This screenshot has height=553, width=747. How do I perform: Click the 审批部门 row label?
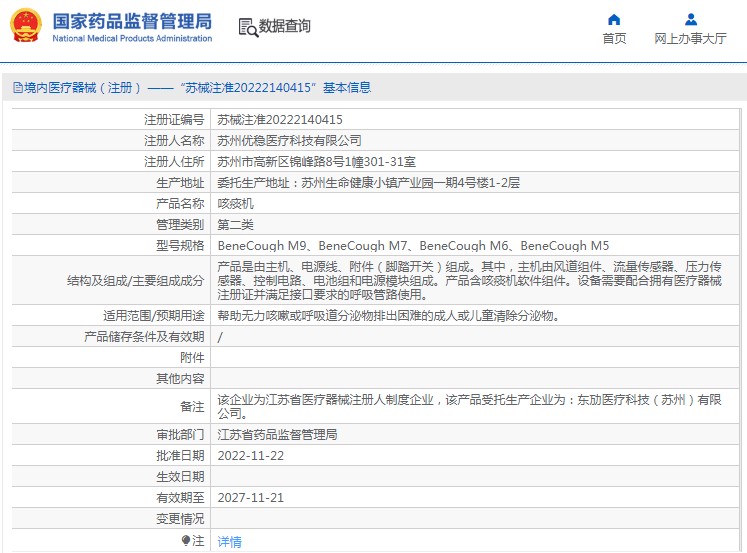pyautogui.click(x=180, y=434)
